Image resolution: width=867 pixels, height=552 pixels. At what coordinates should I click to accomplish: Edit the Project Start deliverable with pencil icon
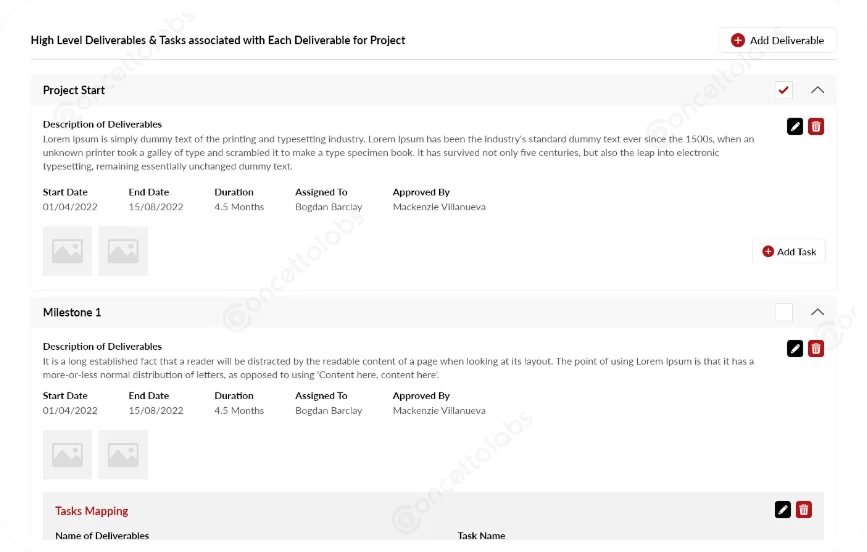pos(795,126)
